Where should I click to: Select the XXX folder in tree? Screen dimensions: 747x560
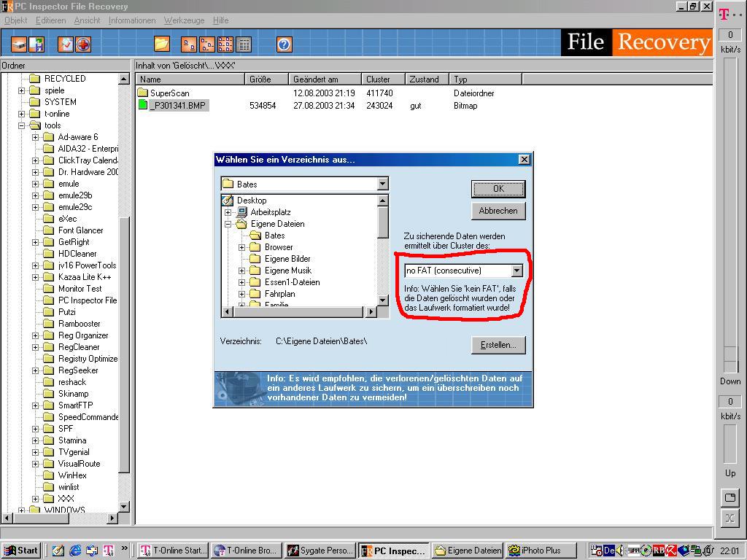point(66,499)
